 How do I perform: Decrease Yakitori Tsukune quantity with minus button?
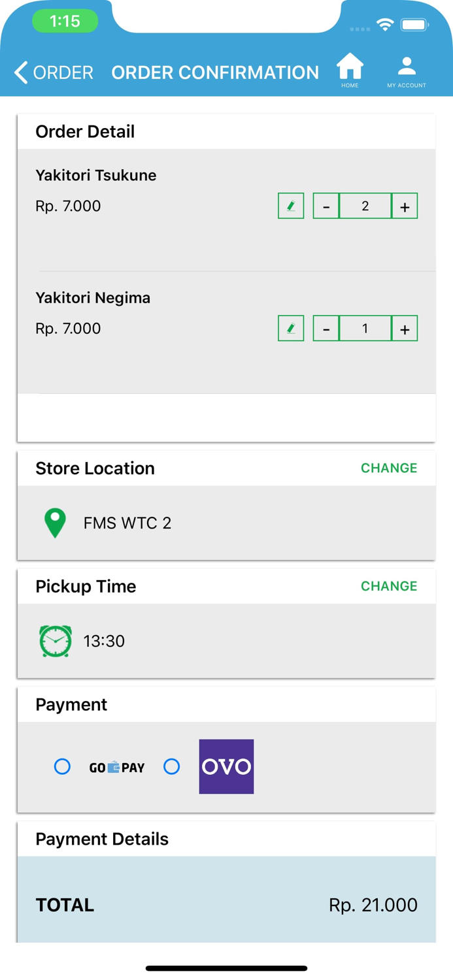click(326, 205)
